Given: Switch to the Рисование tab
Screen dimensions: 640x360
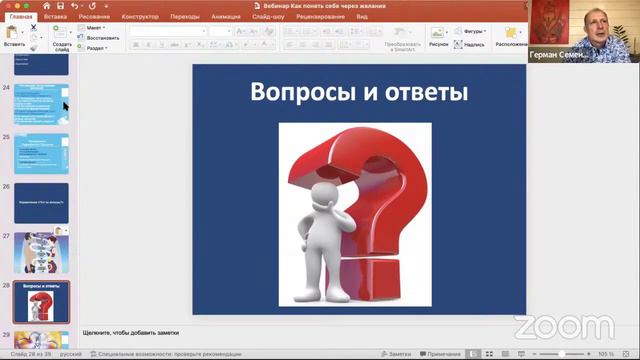Looking at the screenshot, I should pos(94,17).
